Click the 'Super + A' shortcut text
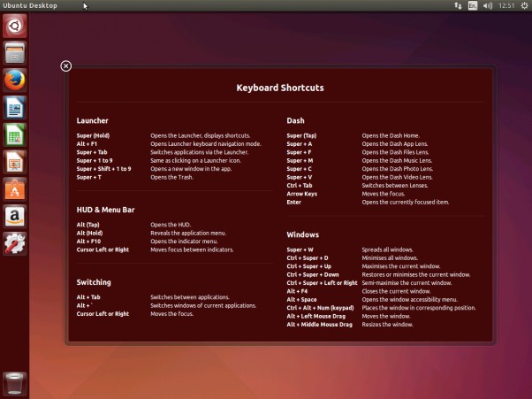Viewport: 532px width, 399px height. click(x=300, y=144)
